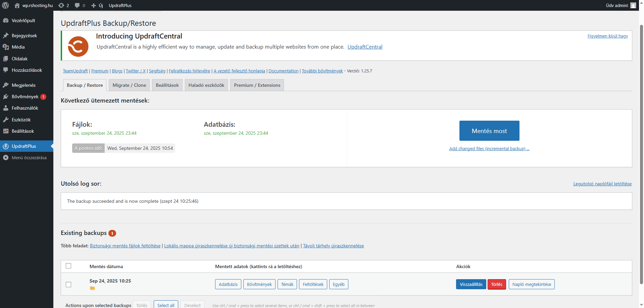Open the Eszközök tools icon
The height and width of the screenshot is (308, 644).
pos(6,119)
